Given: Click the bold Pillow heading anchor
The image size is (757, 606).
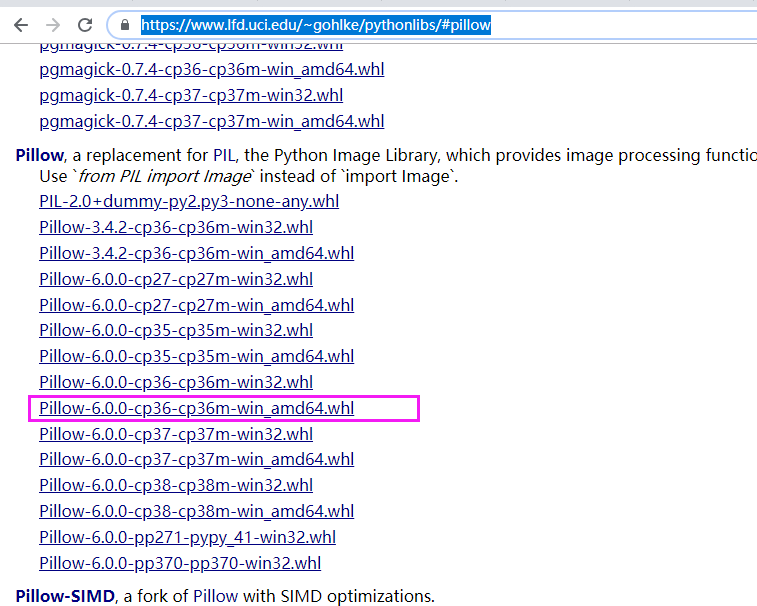Looking at the screenshot, I should (x=40, y=155).
